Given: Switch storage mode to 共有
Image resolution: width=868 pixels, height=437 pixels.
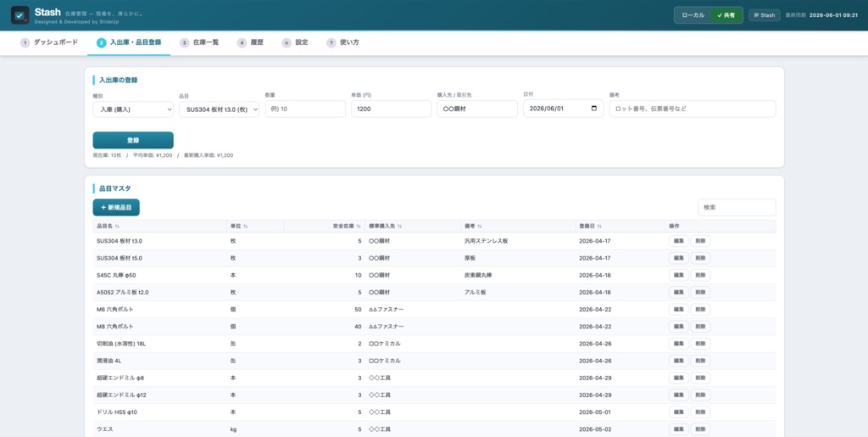Looking at the screenshot, I should click(726, 15).
